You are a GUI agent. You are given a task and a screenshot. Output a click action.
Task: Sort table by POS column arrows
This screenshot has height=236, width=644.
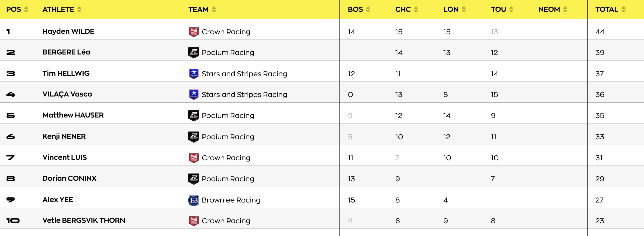26,9
